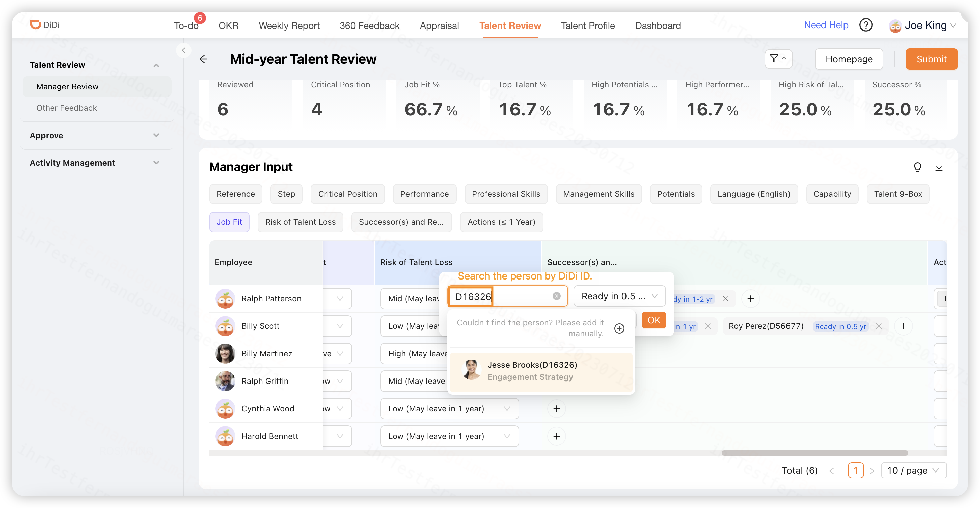Expand the Approve sidebar section

[x=156, y=135]
